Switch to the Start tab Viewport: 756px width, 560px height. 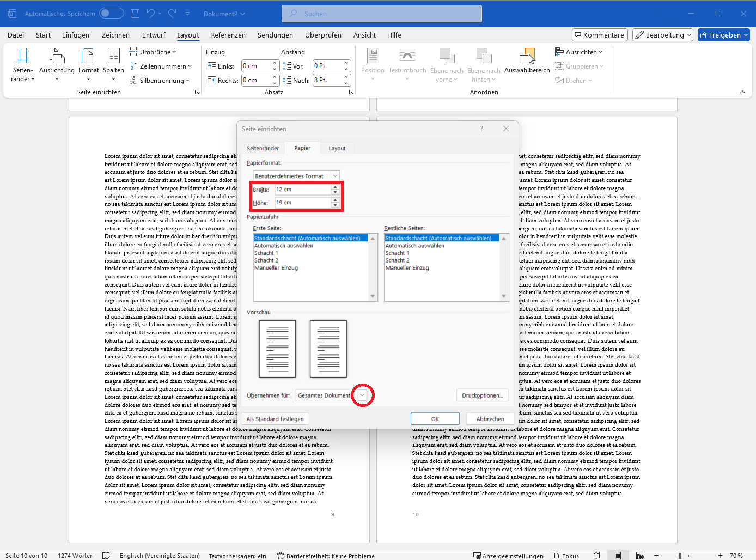(x=43, y=35)
